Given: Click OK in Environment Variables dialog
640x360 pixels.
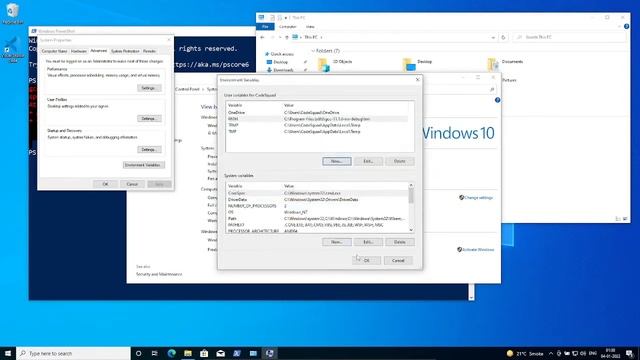Looking at the screenshot, I should [367, 260].
